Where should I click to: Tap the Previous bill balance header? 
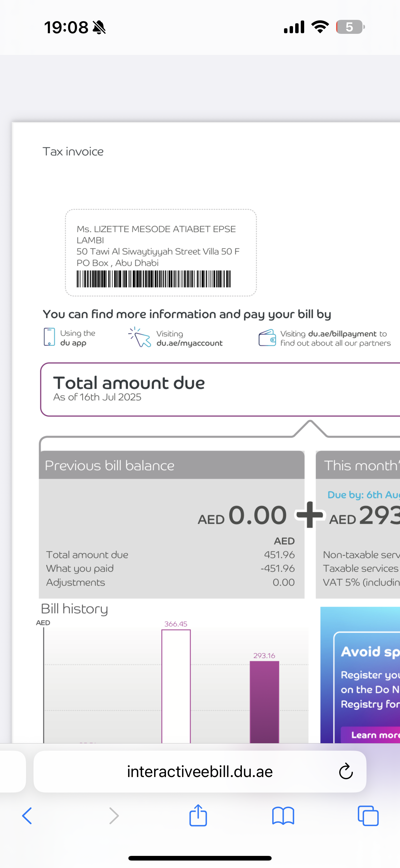pos(172,465)
